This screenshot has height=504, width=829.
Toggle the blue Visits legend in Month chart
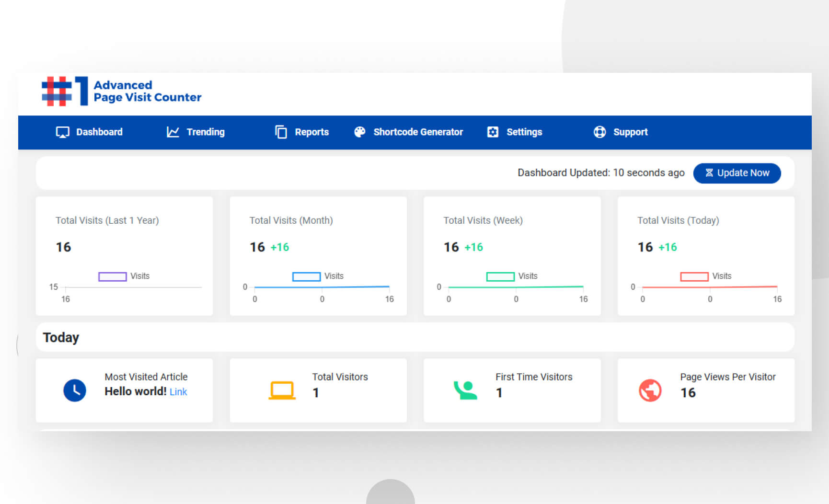tap(306, 276)
